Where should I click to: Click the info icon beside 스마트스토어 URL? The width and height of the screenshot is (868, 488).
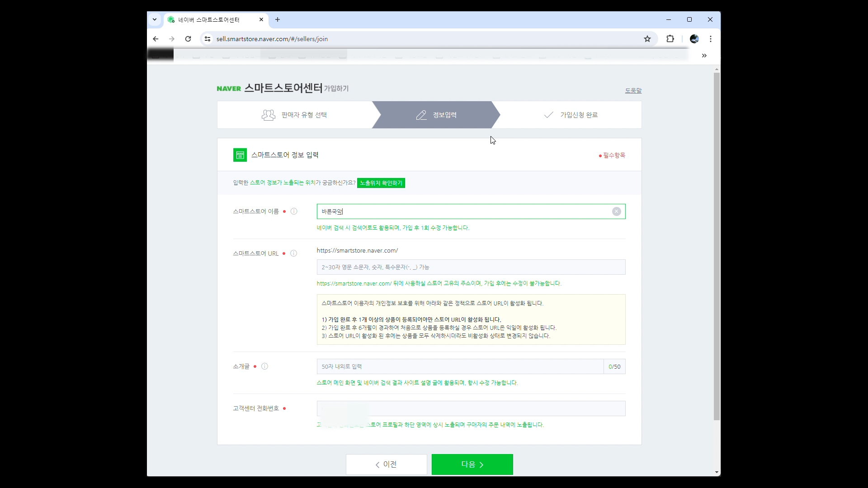(x=293, y=253)
